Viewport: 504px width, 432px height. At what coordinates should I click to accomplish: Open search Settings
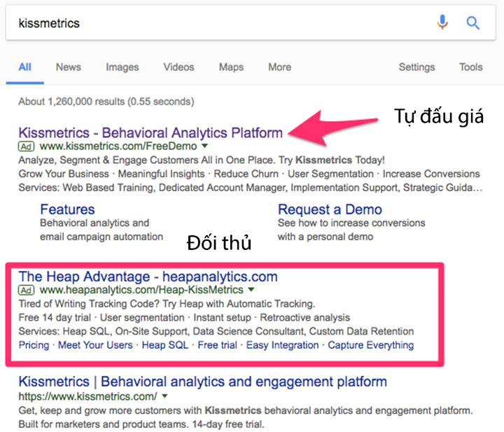coord(417,67)
